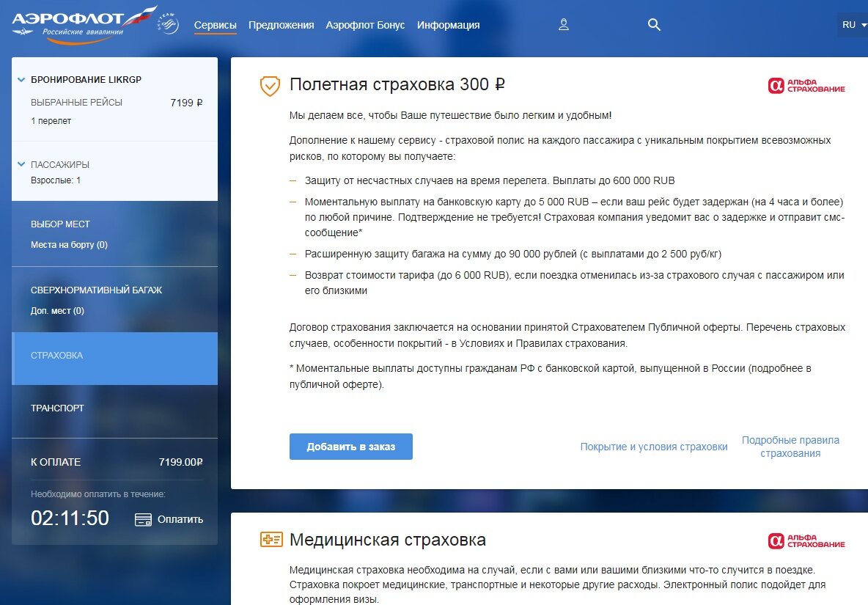Select Сверхнормативный багаж in the sidebar
868x605 pixels.
pyautogui.click(x=96, y=290)
